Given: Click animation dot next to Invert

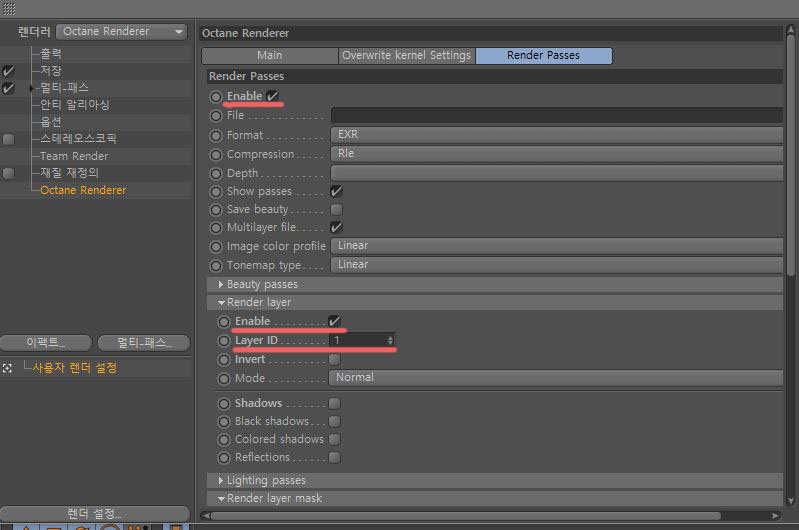Looking at the screenshot, I should tap(224, 360).
